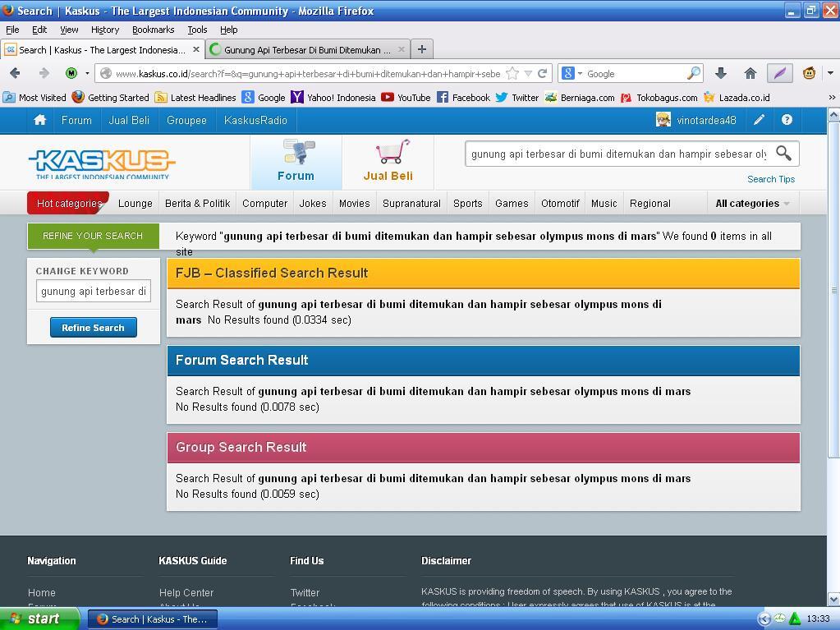Open the Kaskus help question mark icon

tap(787, 120)
